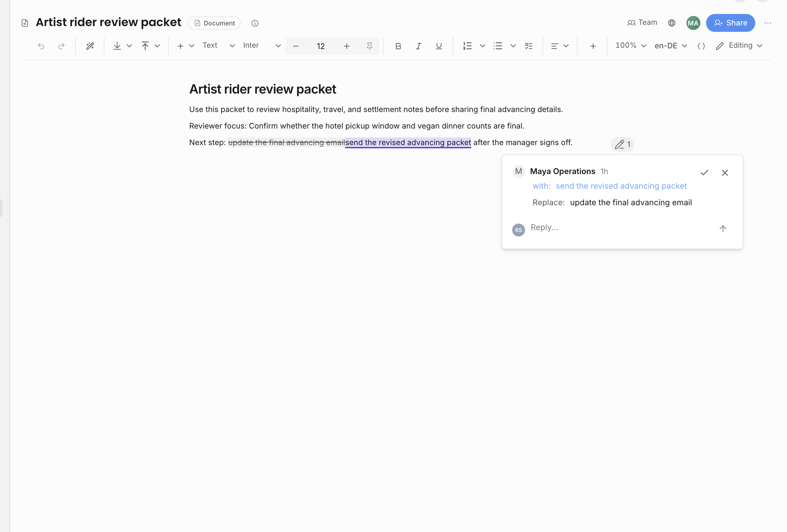Click the RS avatar beside Reply

tap(518, 230)
